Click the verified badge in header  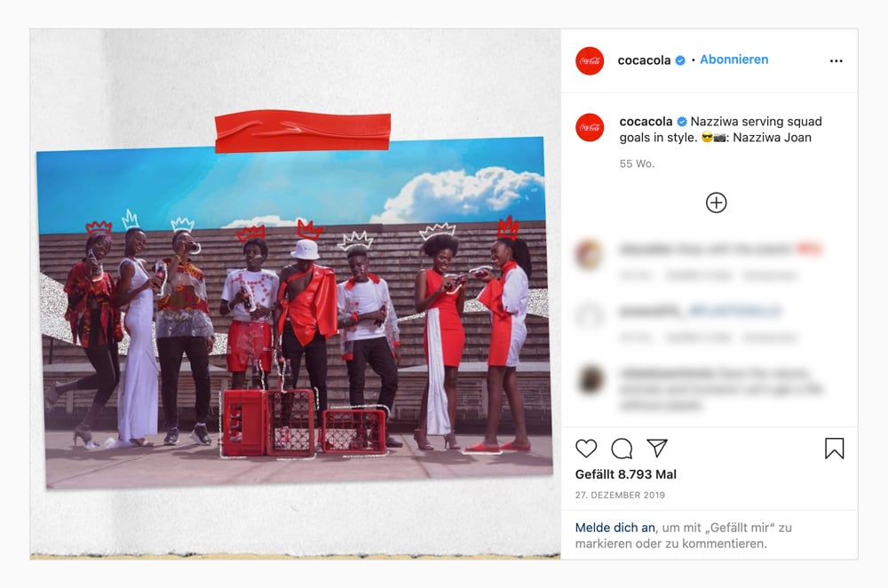pyautogui.click(x=680, y=60)
